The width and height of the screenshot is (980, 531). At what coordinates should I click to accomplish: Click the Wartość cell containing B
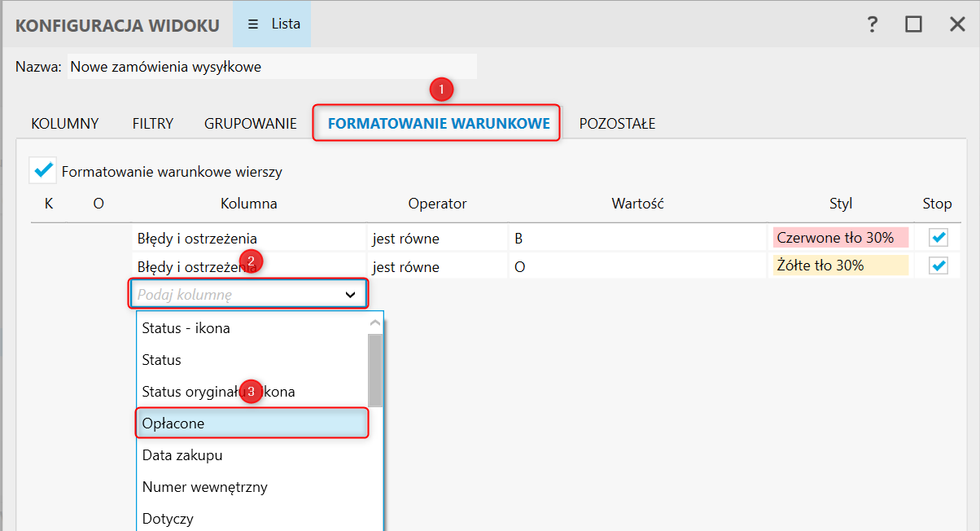pos(637,238)
